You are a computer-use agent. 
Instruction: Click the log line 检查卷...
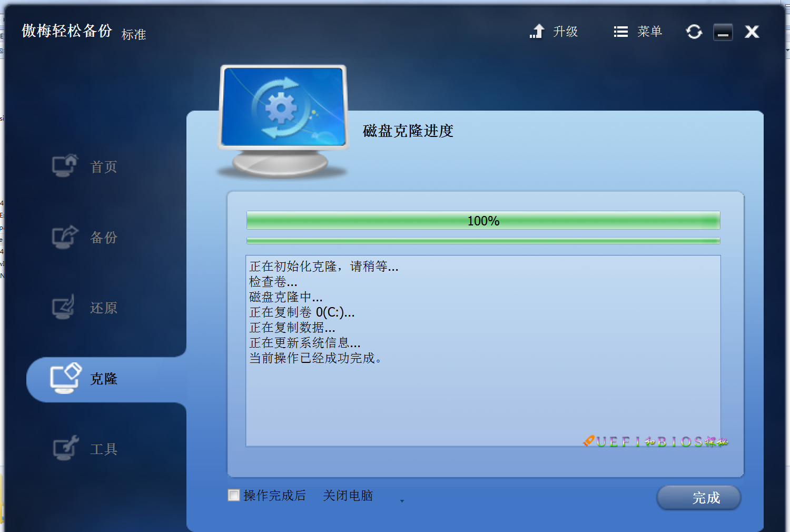tap(273, 282)
